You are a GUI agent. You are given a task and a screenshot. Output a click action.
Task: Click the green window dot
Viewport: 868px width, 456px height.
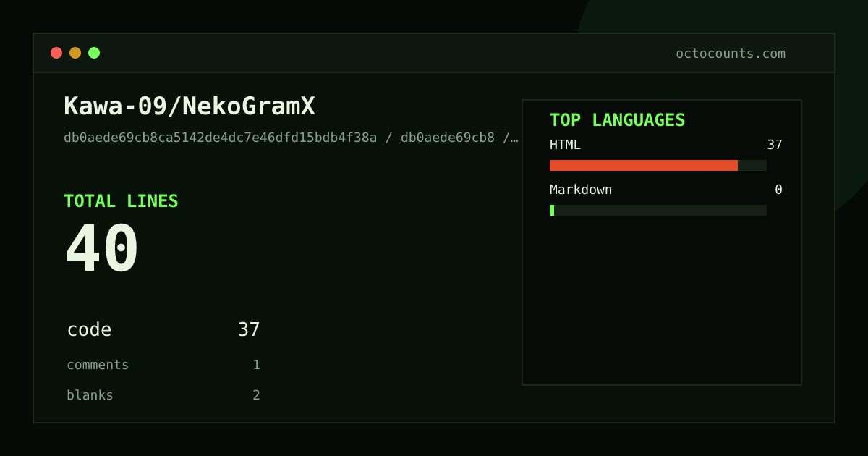coord(94,53)
